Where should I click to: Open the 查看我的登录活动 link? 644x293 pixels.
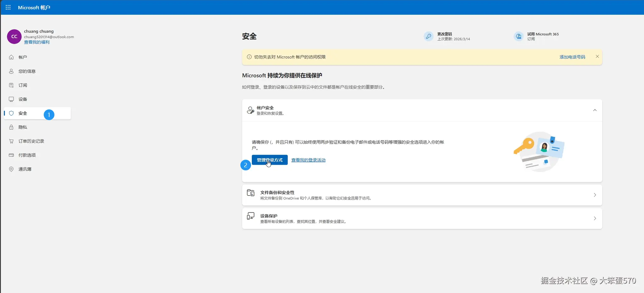coord(308,160)
